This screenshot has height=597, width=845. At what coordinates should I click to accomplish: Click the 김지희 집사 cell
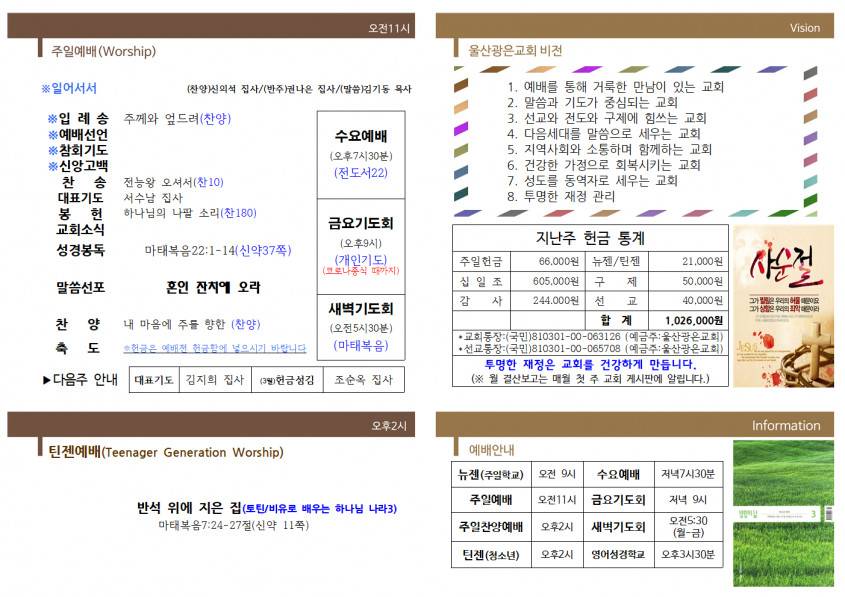(215, 380)
